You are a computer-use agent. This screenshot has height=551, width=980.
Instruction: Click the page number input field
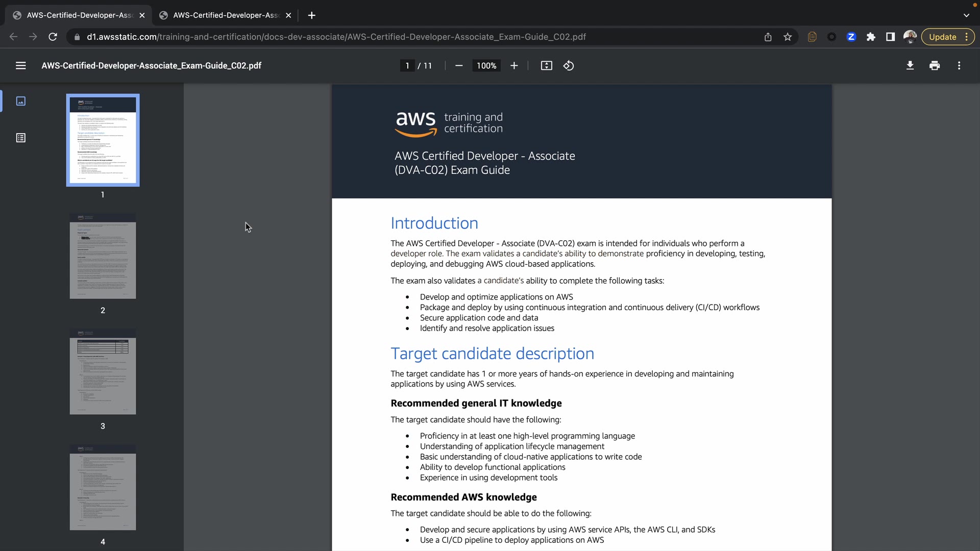click(407, 65)
